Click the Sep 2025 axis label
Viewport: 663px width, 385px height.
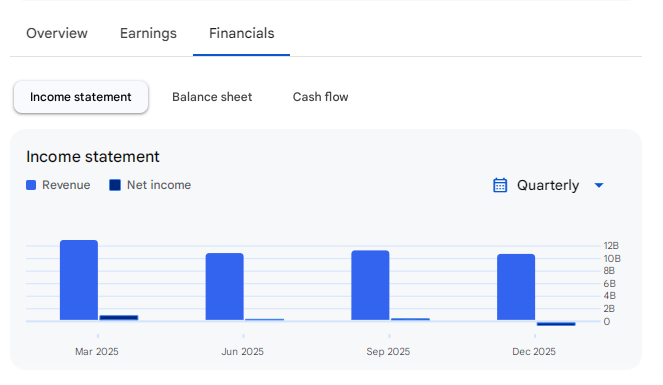point(388,352)
